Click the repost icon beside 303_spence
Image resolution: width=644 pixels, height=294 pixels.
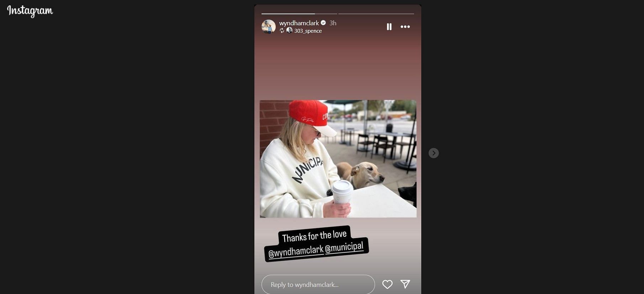coord(282,31)
